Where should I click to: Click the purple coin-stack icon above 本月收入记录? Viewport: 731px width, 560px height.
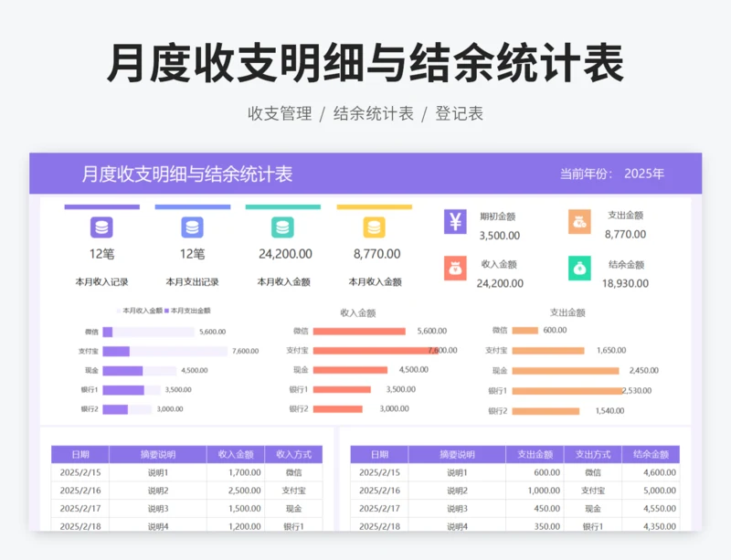coord(101,227)
